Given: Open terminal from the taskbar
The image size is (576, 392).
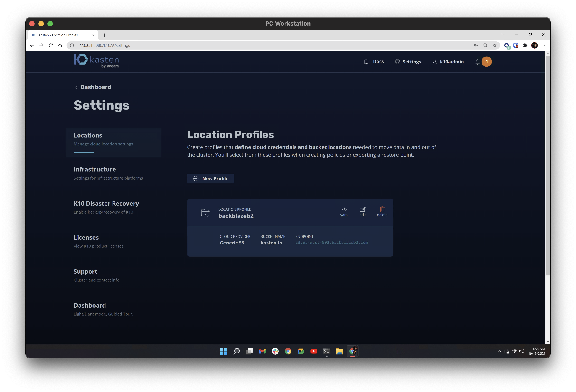Looking at the screenshot, I should [x=327, y=351].
